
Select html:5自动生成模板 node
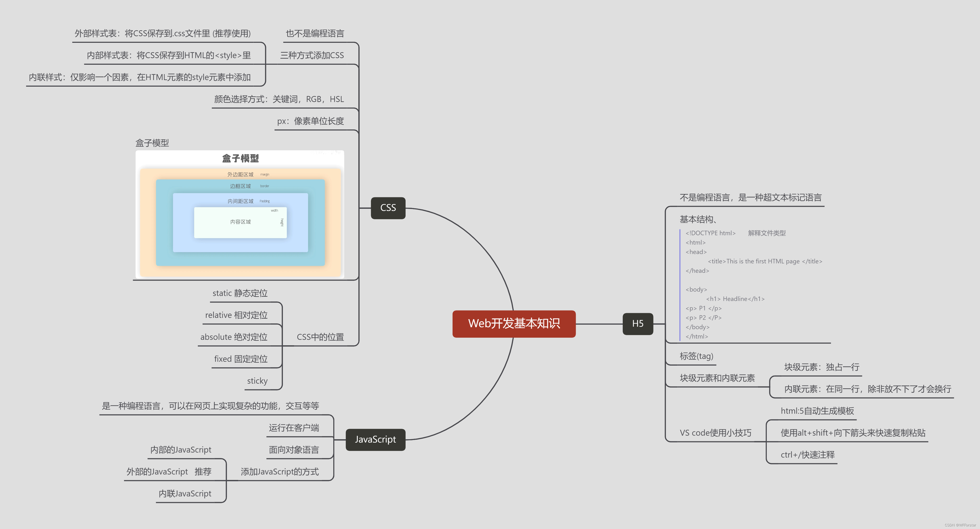point(817,411)
